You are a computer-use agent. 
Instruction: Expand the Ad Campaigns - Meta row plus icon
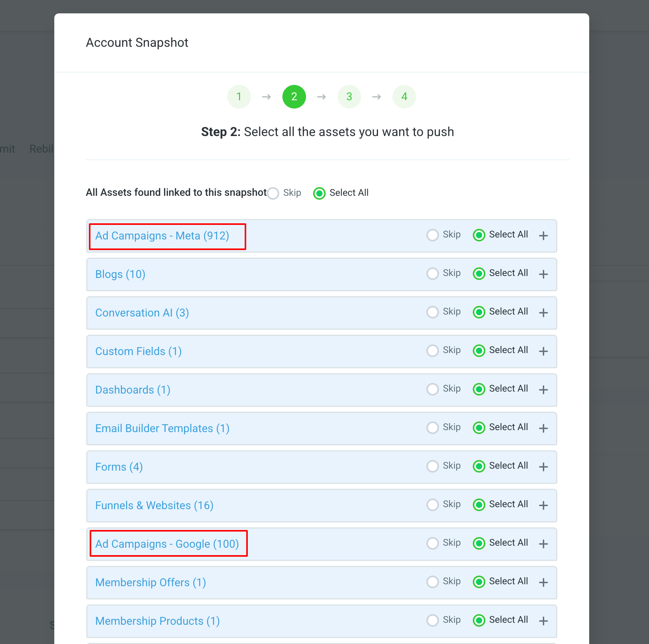click(x=543, y=236)
